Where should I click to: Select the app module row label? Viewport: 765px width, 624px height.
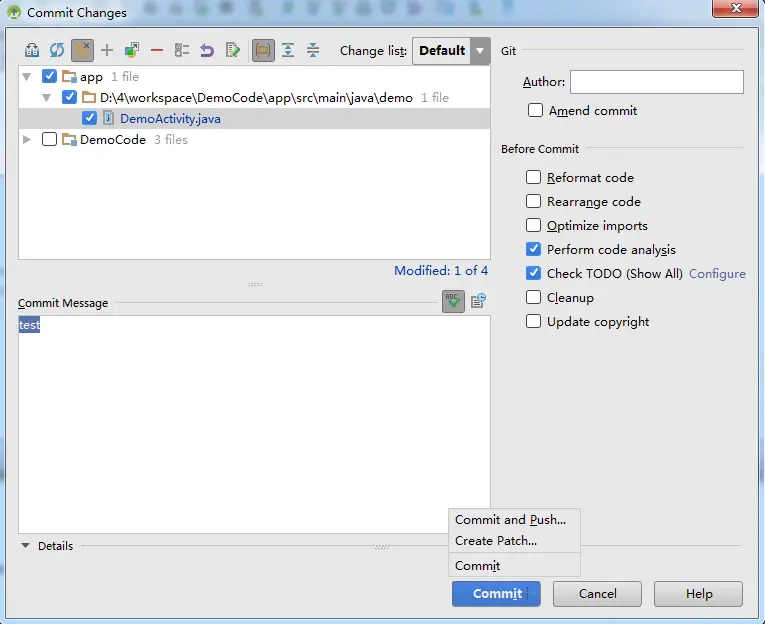[x=91, y=77]
